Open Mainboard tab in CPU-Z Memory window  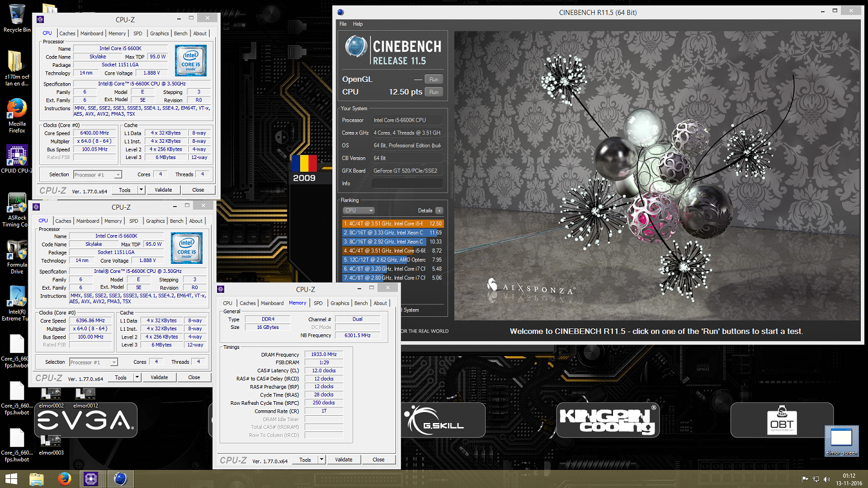point(272,303)
